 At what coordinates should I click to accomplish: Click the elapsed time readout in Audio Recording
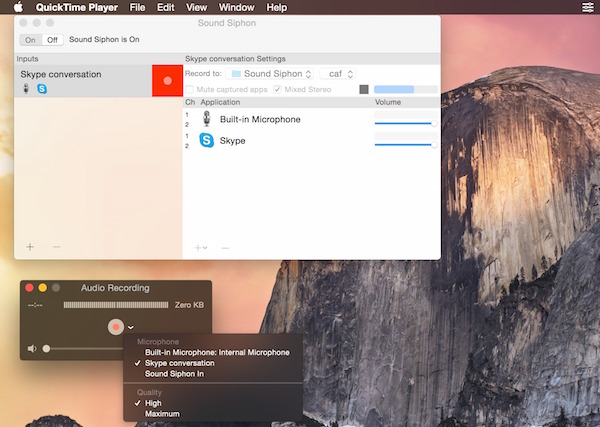tap(35, 305)
